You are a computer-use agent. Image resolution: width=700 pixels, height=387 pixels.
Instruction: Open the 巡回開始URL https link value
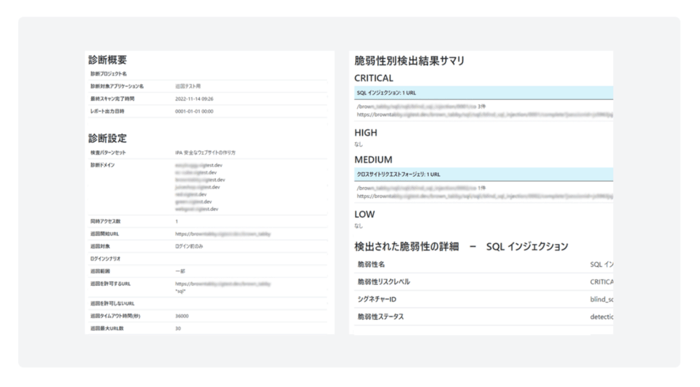tap(223, 234)
